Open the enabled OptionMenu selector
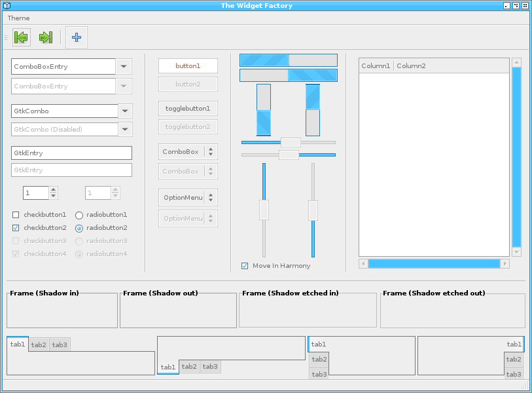This screenshot has width=532, height=393. 188,197
